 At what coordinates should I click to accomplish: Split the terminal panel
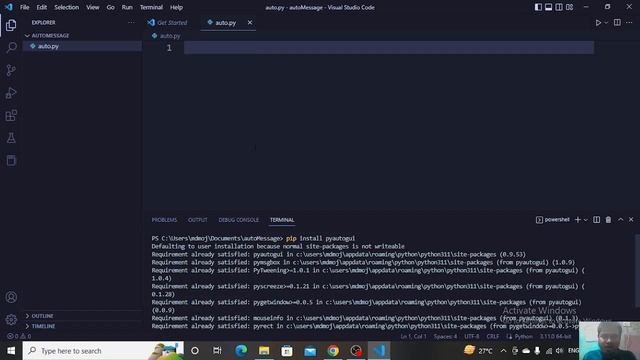click(x=596, y=220)
